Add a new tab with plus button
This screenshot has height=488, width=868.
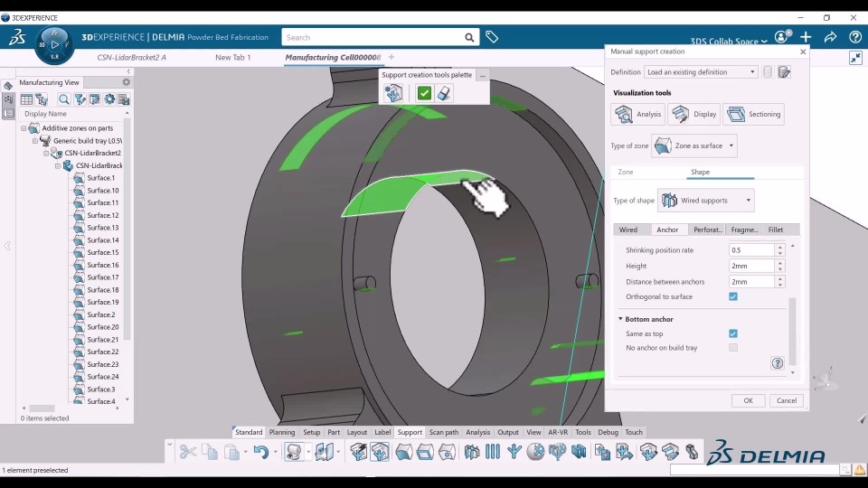[x=392, y=57]
